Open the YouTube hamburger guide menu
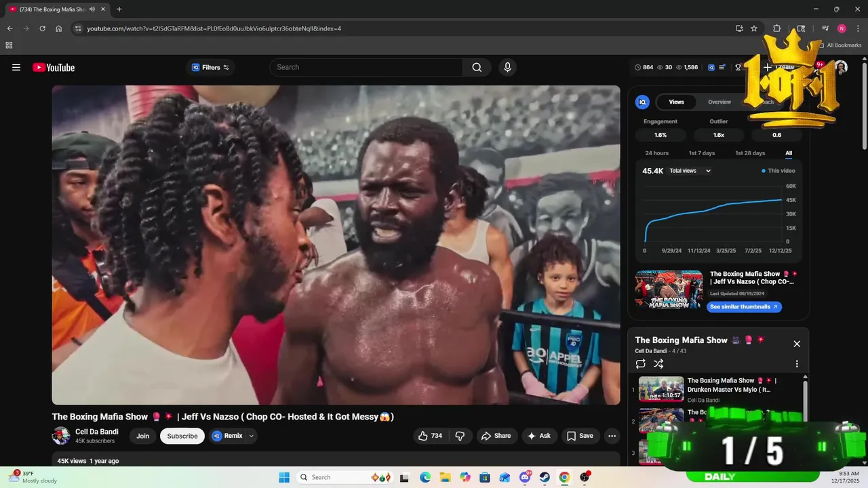This screenshot has height=488, width=868. pyautogui.click(x=16, y=67)
